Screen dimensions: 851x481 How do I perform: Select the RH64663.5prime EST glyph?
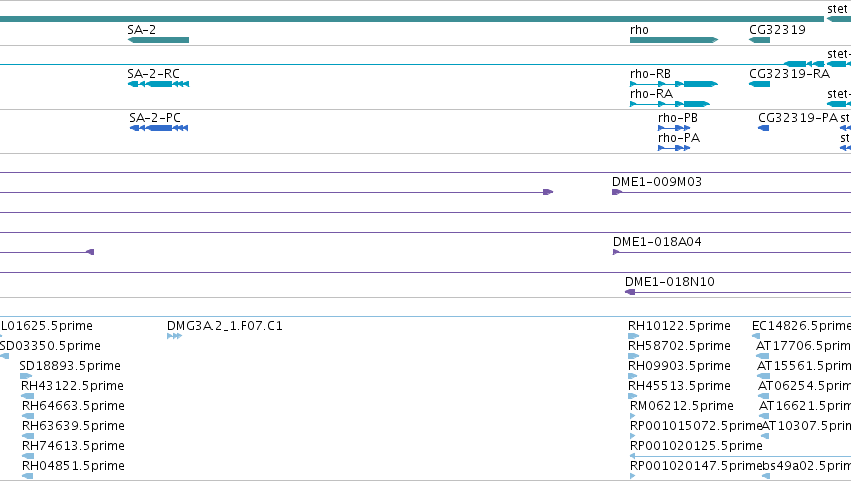(28, 416)
